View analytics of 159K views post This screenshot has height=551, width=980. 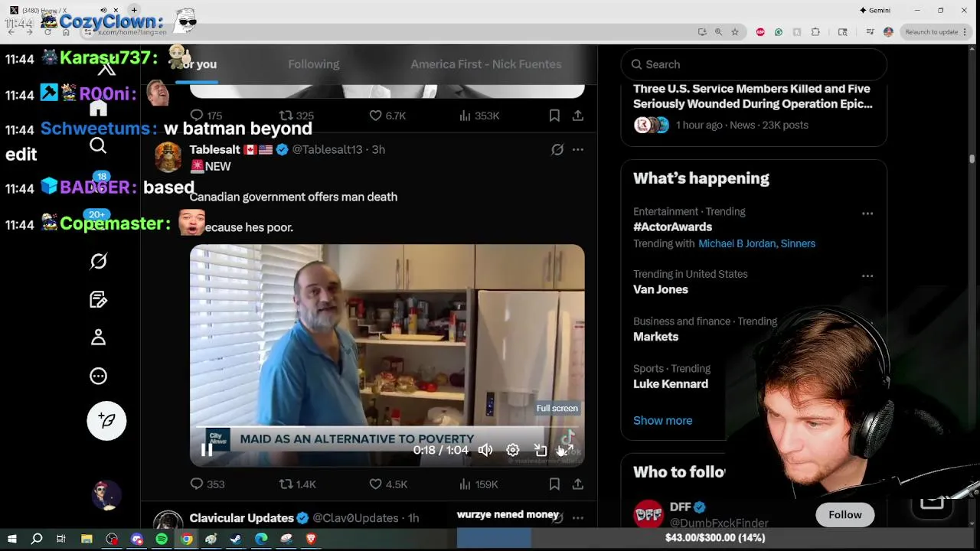click(479, 484)
